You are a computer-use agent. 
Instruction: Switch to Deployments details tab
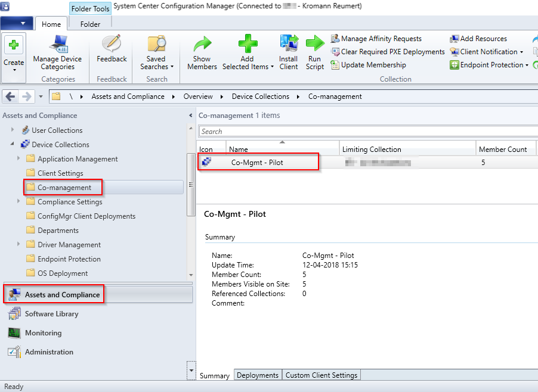pyautogui.click(x=258, y=375)
